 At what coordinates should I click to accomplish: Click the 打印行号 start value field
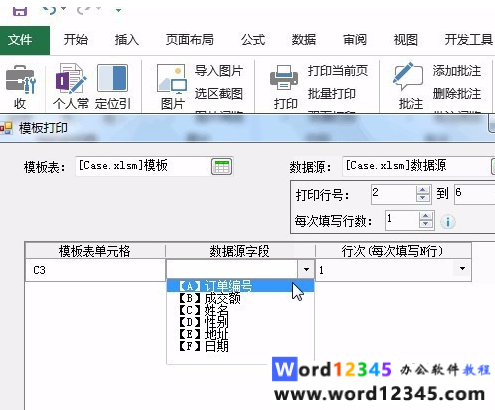click(x=393, y=194)
